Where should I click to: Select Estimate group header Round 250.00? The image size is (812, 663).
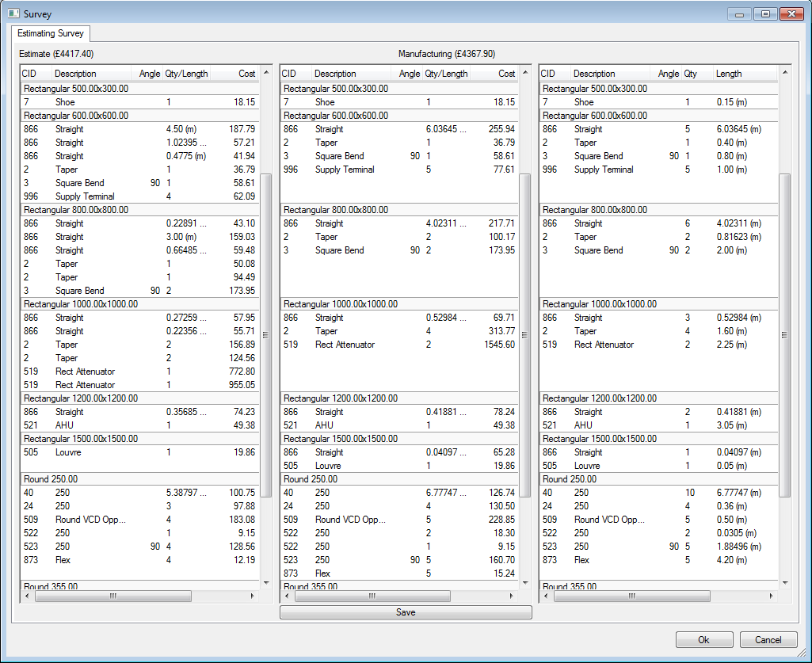(139, 479)
